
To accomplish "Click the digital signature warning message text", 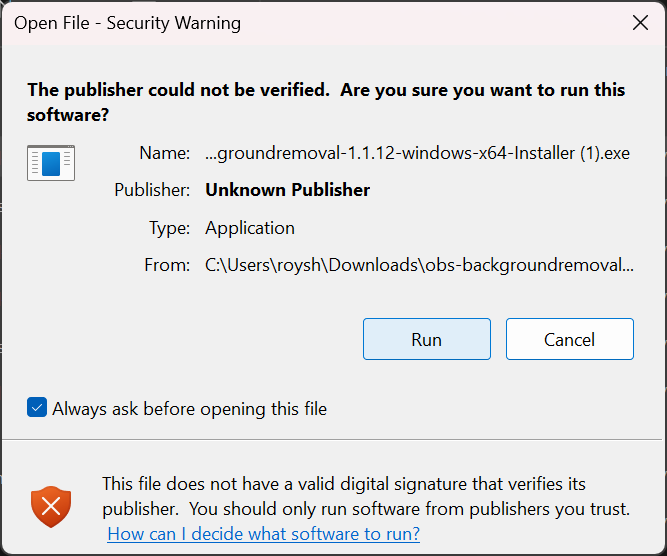I will tap(344, 485).
